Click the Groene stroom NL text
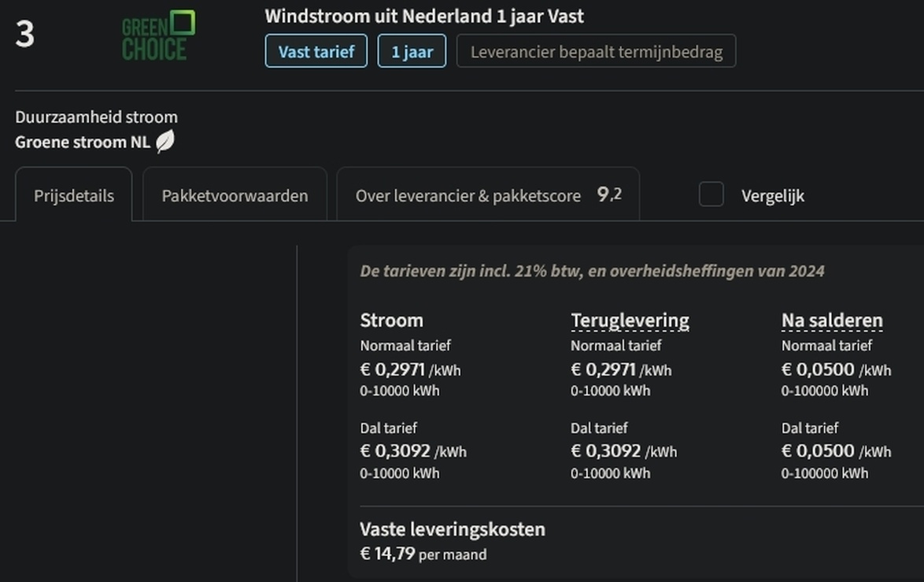This screenshot has width=924, height=582. pos(83,142)
